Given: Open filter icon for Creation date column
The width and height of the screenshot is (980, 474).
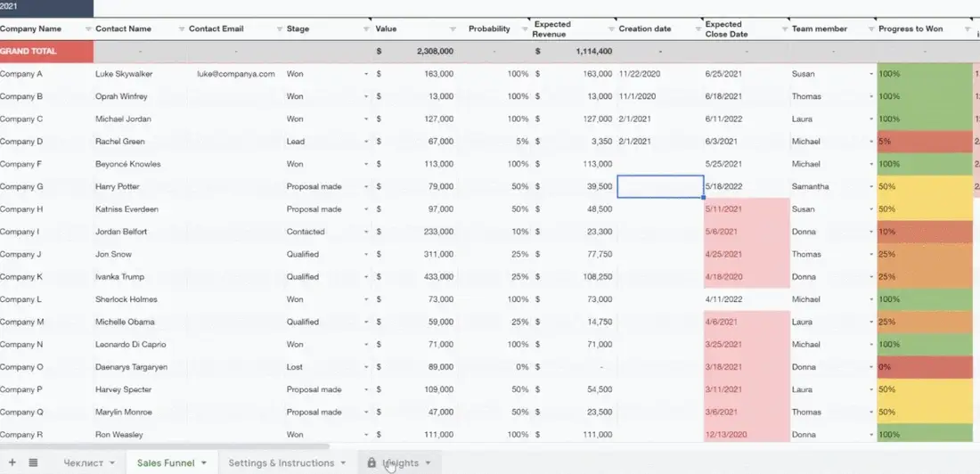Looking at the screenshot, I should point(698,29).
